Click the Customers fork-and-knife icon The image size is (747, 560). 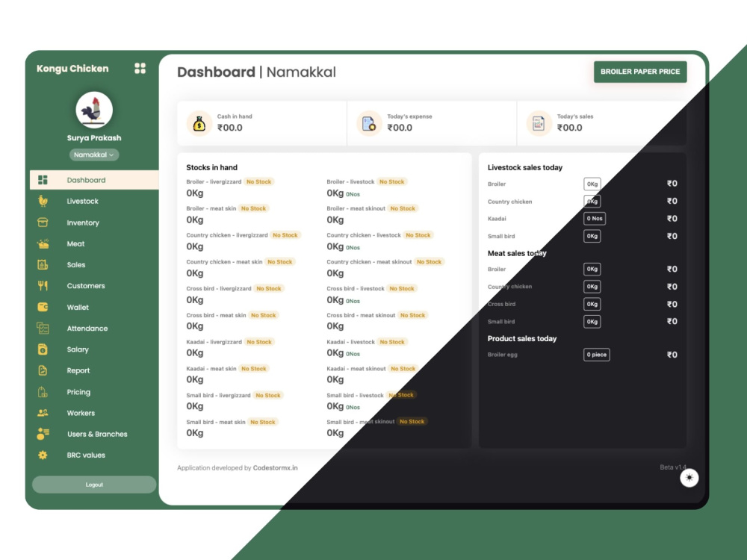click(43, 286)
